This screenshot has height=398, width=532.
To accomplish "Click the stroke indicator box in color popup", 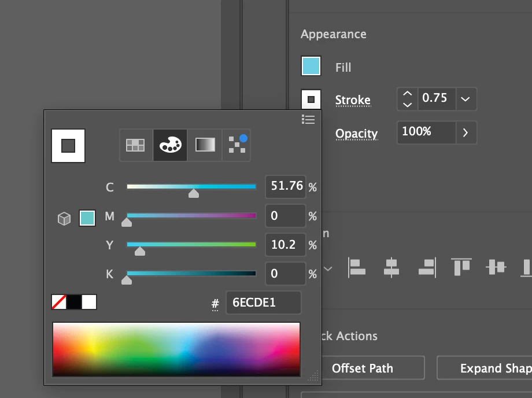I will (68, 146).
